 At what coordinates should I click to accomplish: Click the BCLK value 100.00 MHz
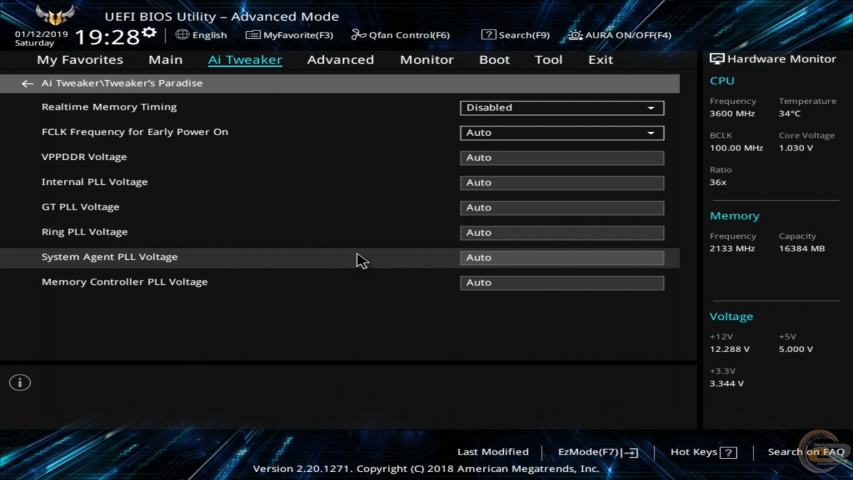736,148
